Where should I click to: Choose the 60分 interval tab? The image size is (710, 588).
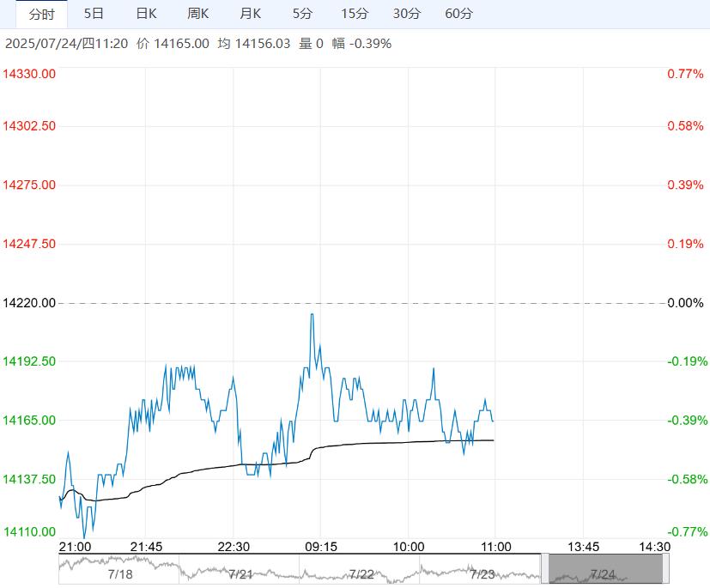coord(459,14)
